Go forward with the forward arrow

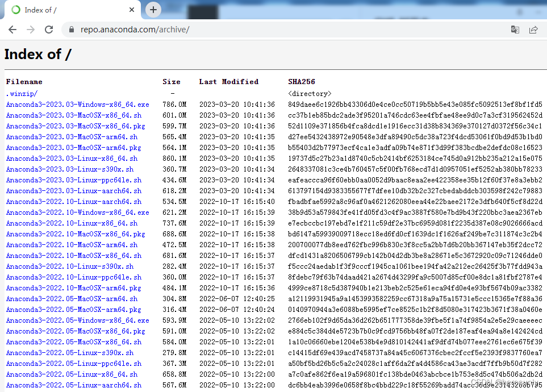(31, 30)
